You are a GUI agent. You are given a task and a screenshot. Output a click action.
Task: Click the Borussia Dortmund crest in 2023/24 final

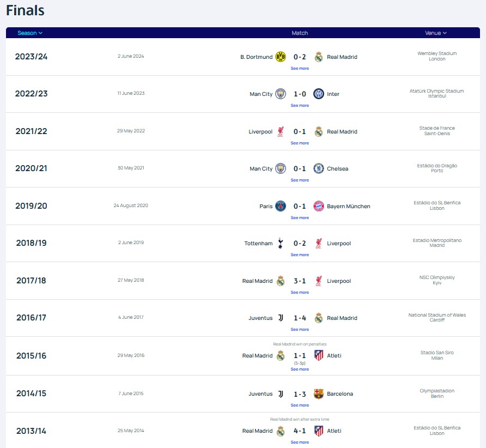281,57
